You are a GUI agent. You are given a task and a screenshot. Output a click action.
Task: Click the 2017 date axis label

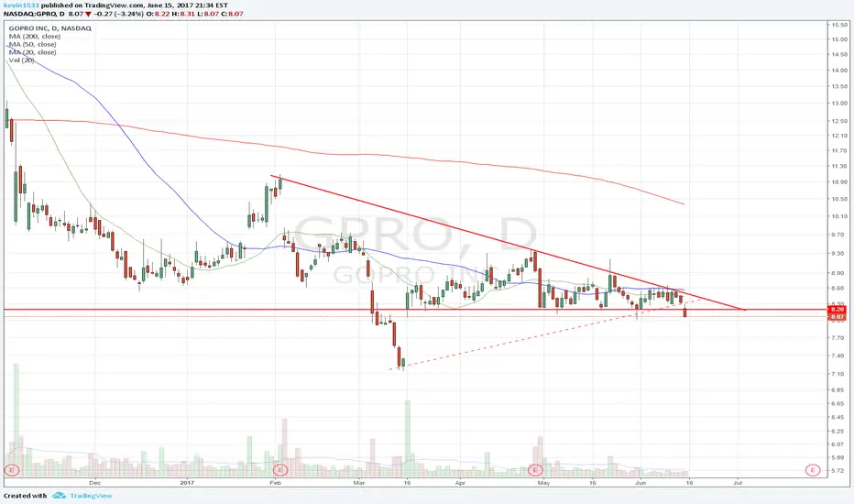coord(187,483)
